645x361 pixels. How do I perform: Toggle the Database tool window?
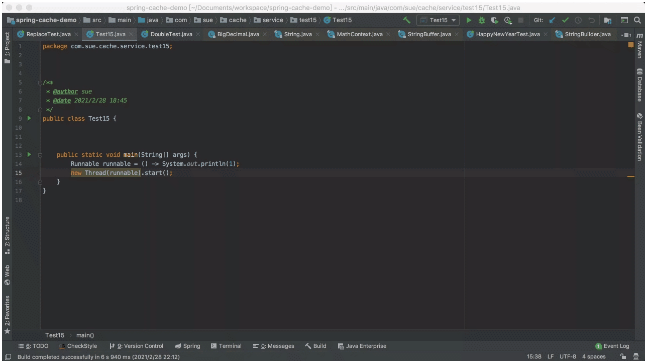pos(640,85)
